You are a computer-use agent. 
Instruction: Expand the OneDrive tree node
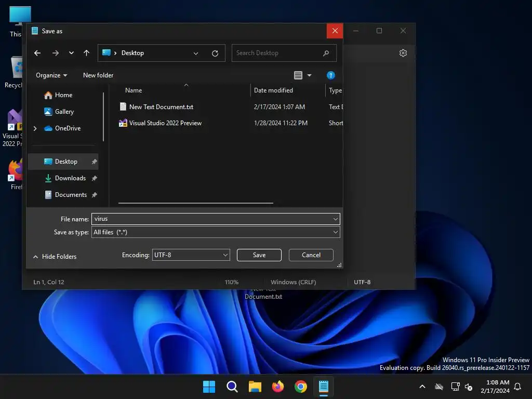tap(35, 128)
